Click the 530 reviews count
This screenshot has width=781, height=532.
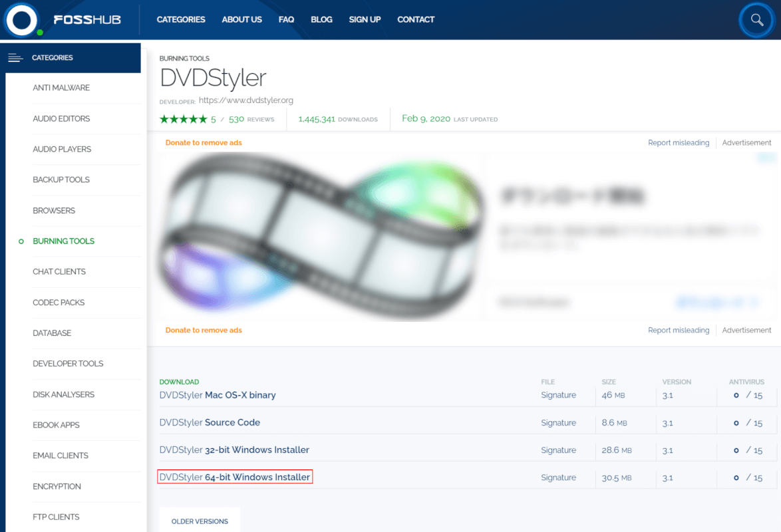pos(251,119)
